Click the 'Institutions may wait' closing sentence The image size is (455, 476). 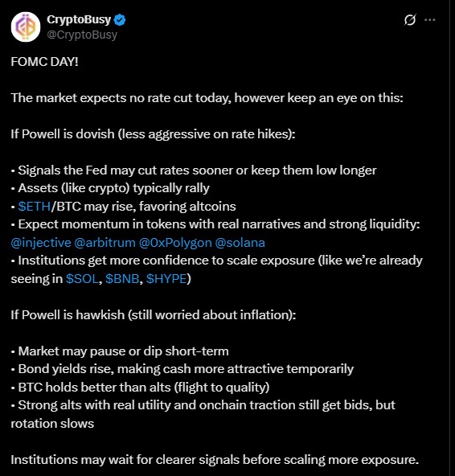click(215, 460)
